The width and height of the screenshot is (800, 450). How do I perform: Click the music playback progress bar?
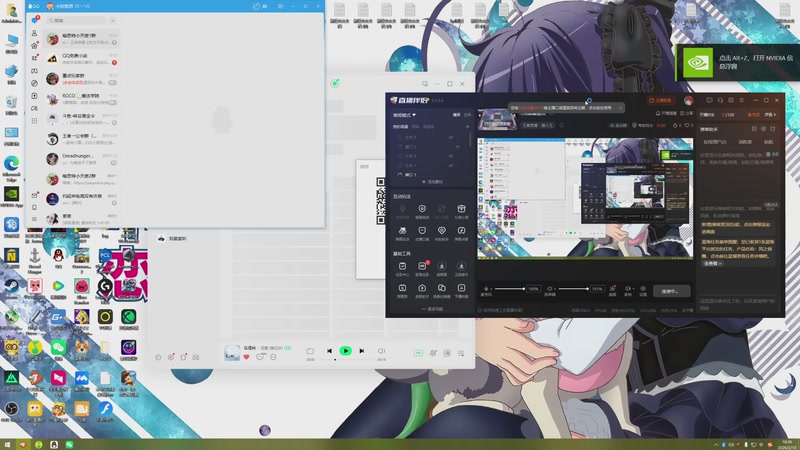(346, 360)
